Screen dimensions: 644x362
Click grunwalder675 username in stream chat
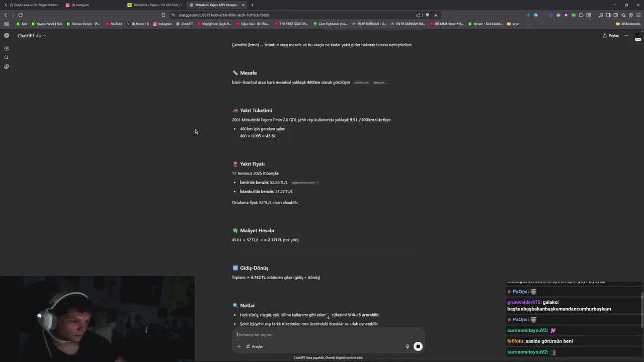click(524, 302)
